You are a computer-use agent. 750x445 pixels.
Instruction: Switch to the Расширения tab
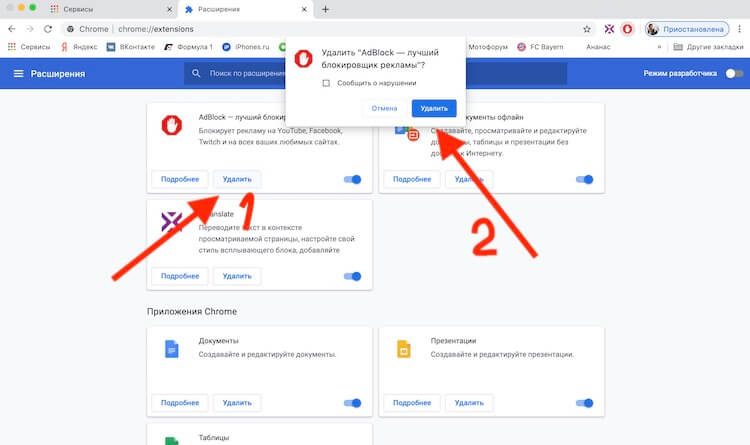coord(246,9)
